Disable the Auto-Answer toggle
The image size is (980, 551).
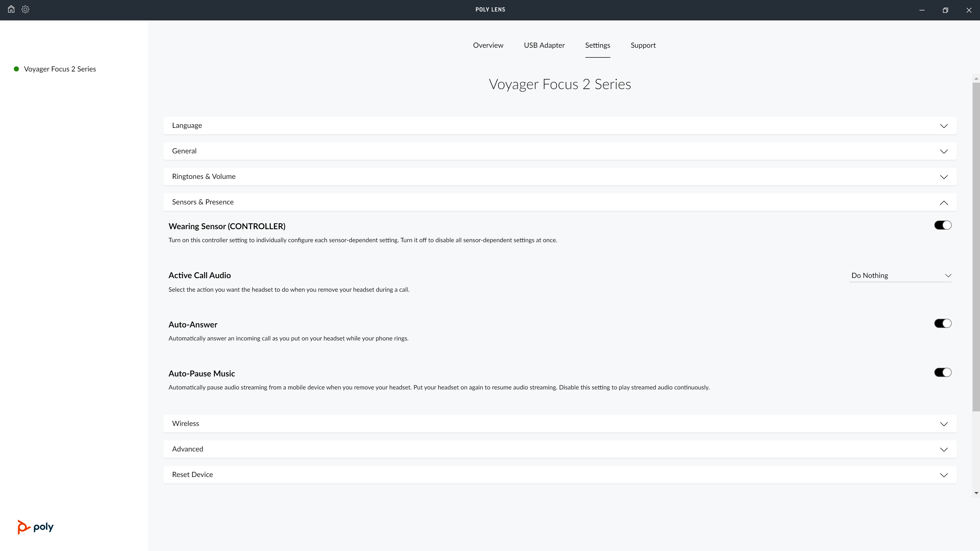coord(943,324)
